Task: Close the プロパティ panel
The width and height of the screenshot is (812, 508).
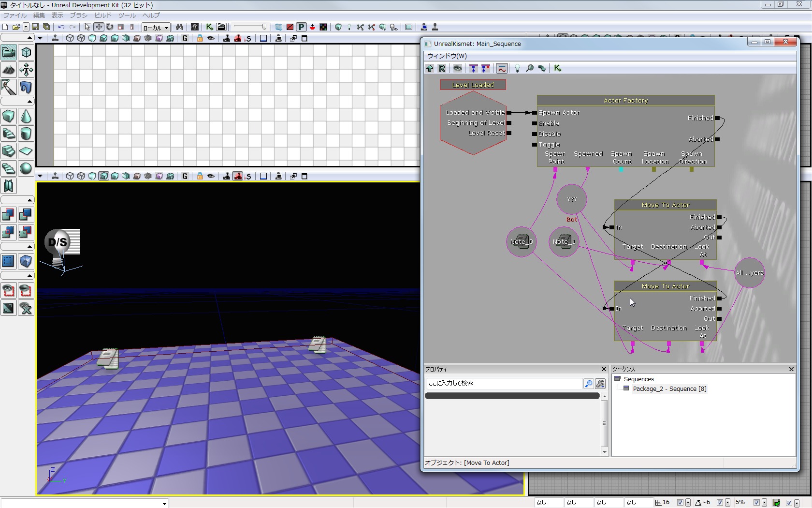Action: pyautogui.click(x=604, y=369)
